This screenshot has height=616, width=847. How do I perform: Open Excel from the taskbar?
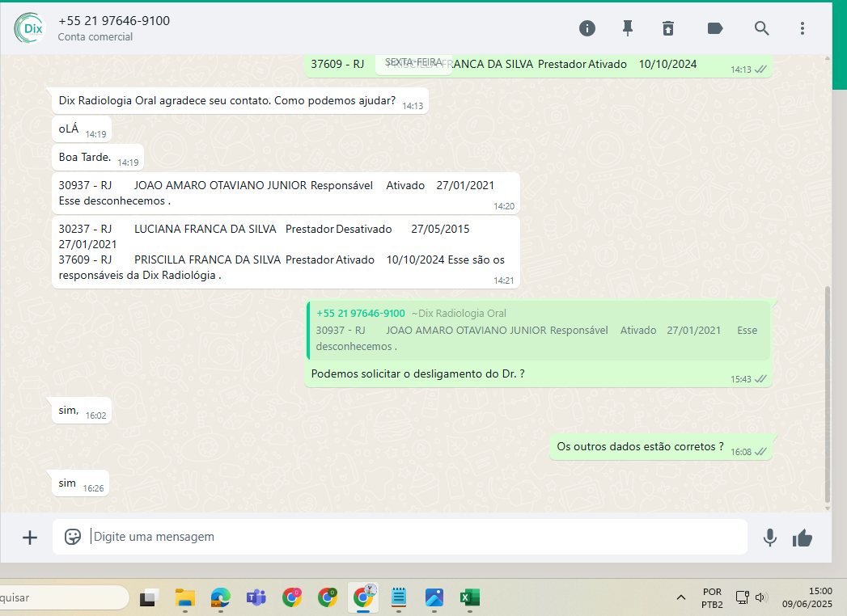coord(470,597)
